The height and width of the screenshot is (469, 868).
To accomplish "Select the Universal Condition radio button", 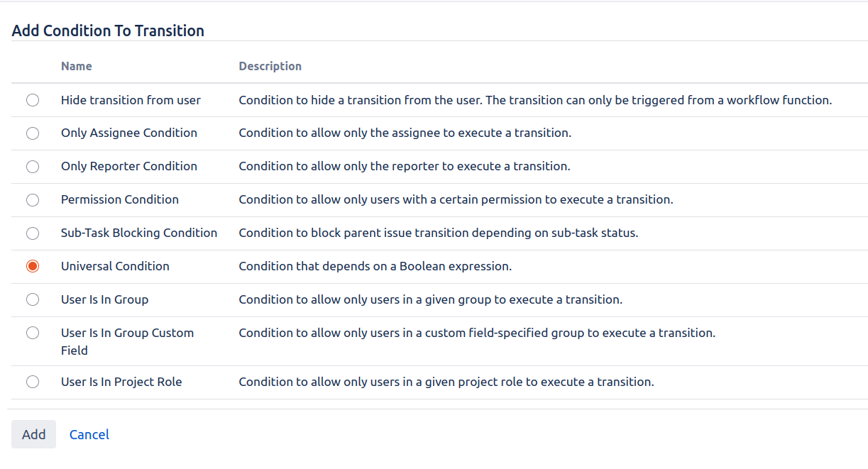I will coord(33,266).
